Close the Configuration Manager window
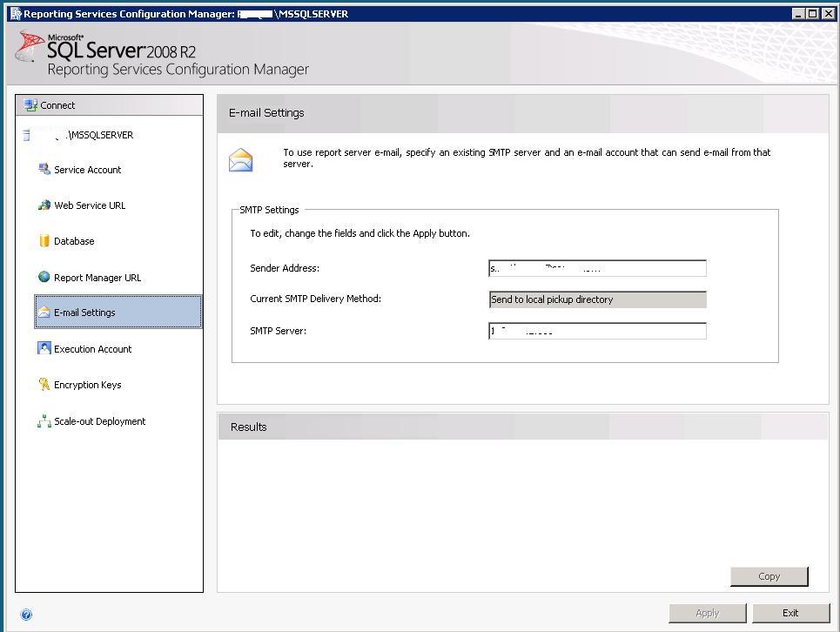840x632 pixels. [828, 14]
